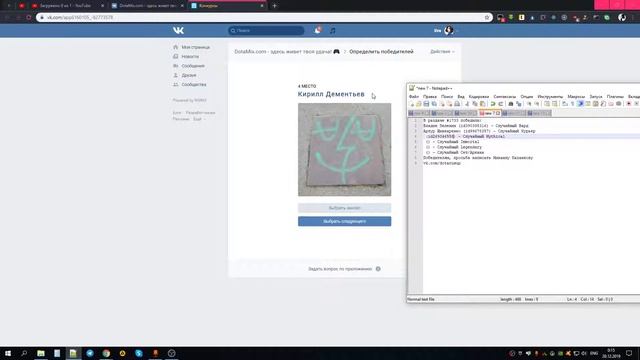The width and height of the screenshot is (640, 360).
Task: Click Save icon in Notepad++ toolbar
Action: click(426, 104)
